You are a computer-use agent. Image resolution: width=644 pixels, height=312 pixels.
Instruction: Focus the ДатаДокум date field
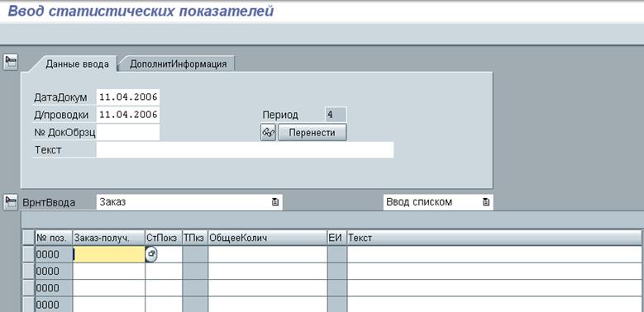point(128,97)
